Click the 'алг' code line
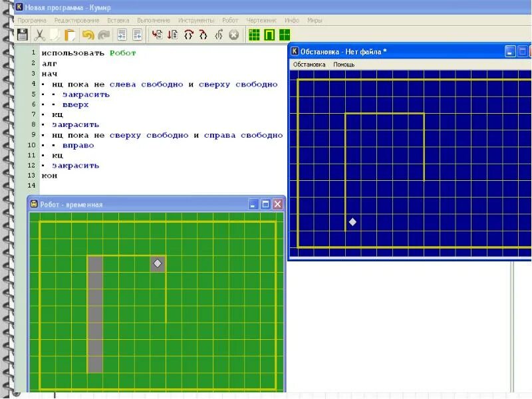Screen dimensions: 532x399 (49, 63)
